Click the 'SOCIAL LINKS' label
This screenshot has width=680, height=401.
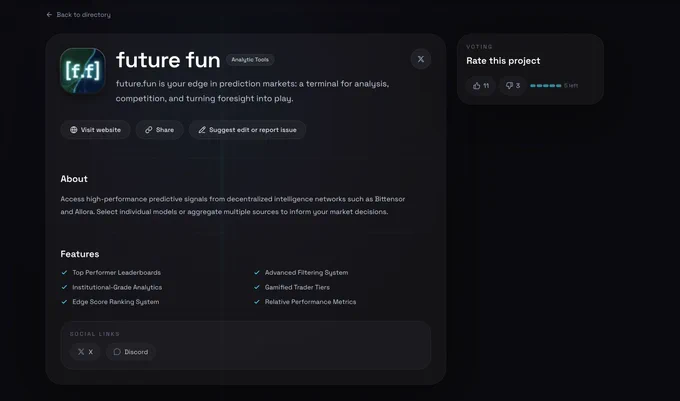coord(95,334)
